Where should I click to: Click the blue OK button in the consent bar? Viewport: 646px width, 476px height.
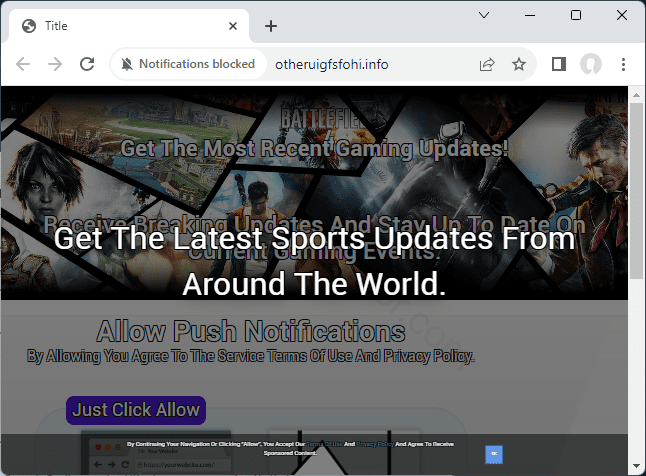pyautogui.click(x=494, y=454)
